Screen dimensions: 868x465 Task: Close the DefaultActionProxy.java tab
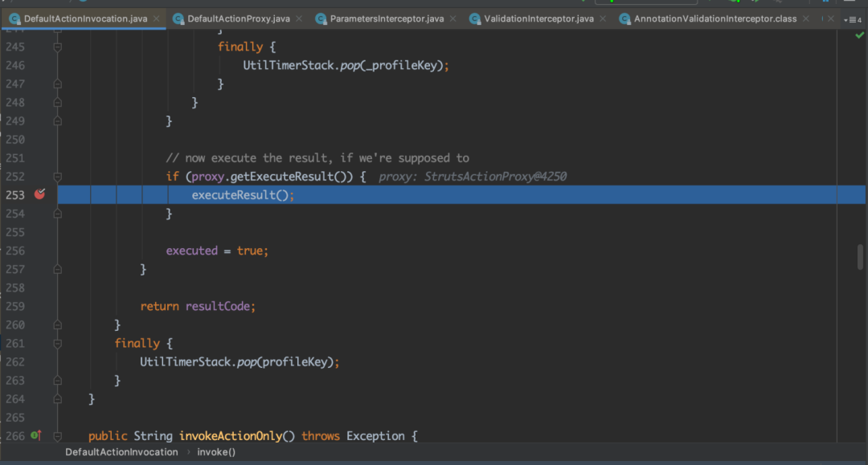point(299,18)
